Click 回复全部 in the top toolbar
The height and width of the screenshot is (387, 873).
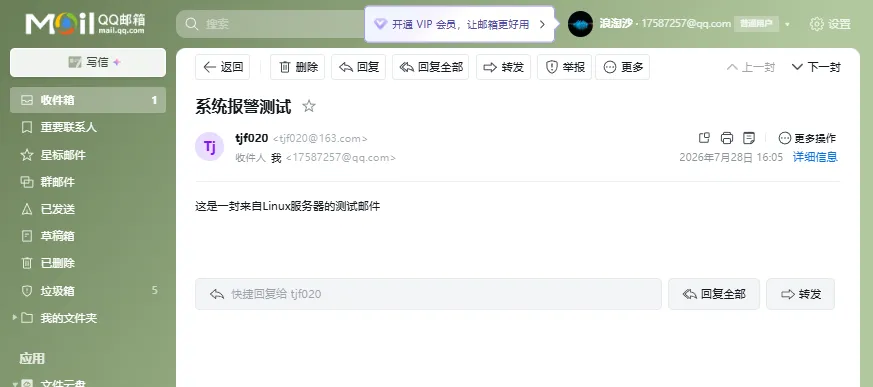(430, 67)
